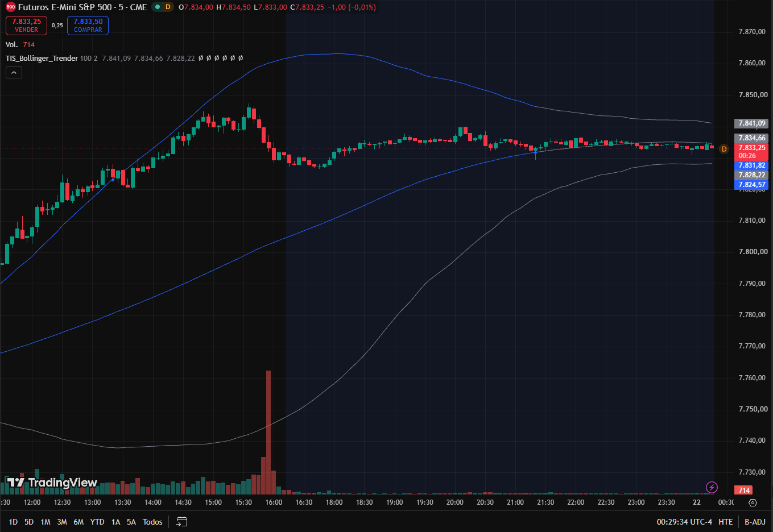Select the 1D time range
This screenshot has height=532, width=773.
(x=13, y=522)
